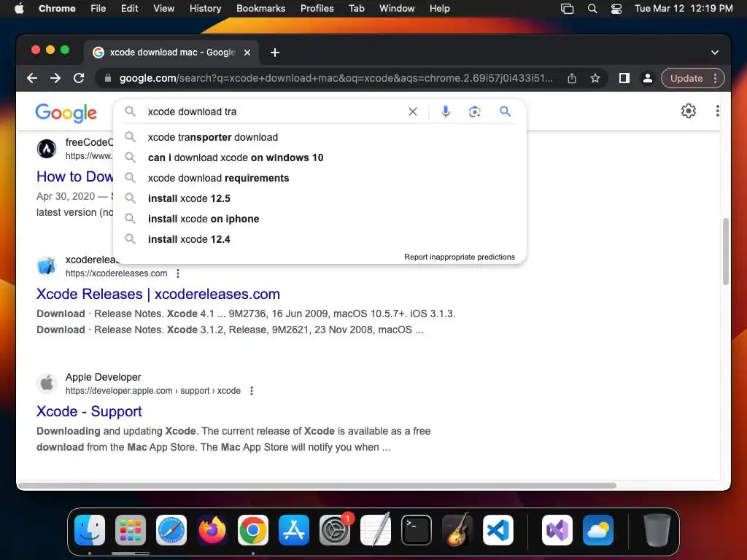Screen dimensions: 747x560
Task: Start voice search with the microphone
Action: tap(446, 112)
